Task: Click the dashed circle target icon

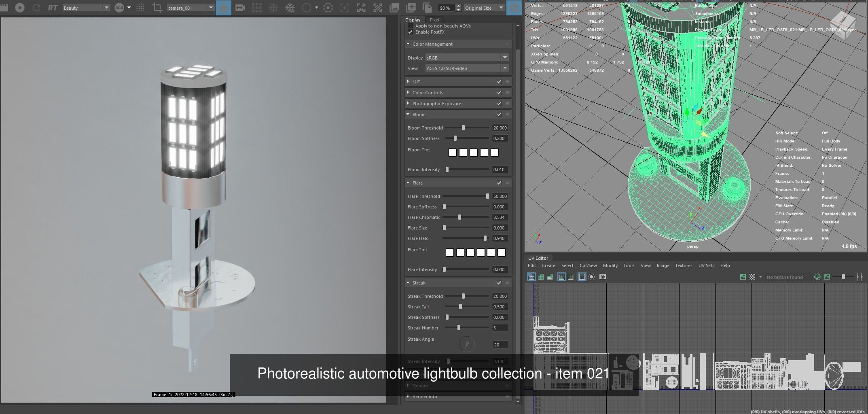Action: pyautogui.click(x=328, y=8)
